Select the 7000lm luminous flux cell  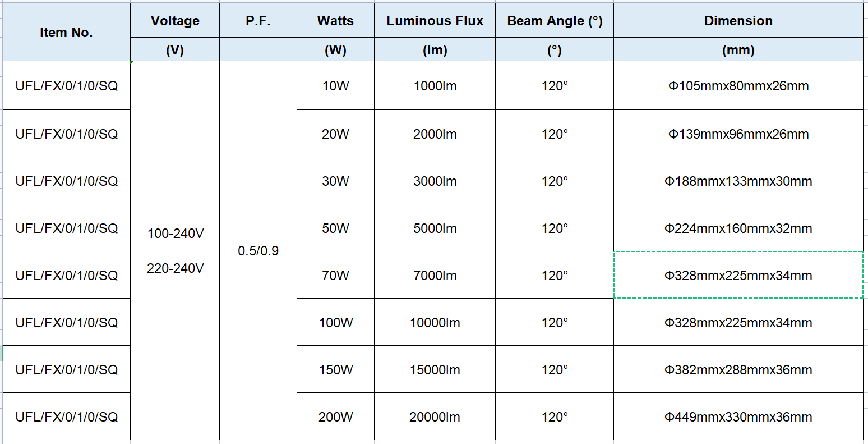click(435, 275)
